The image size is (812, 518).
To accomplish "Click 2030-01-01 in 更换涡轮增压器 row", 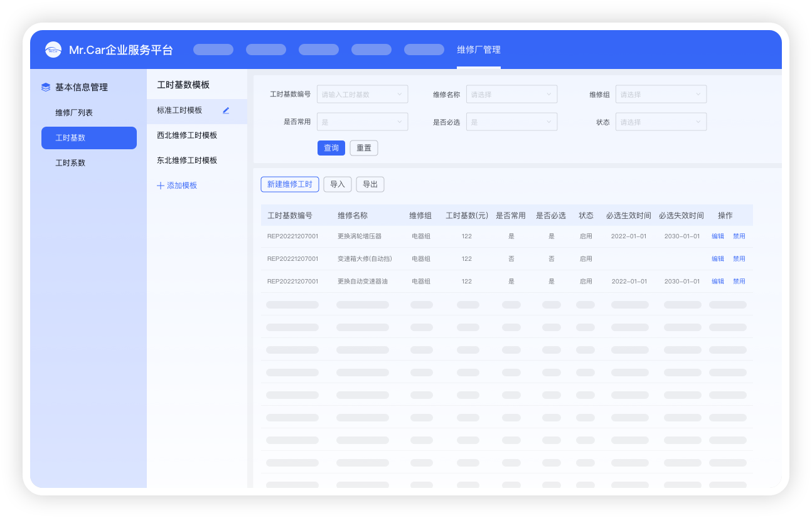I will (x=682, y=236).
